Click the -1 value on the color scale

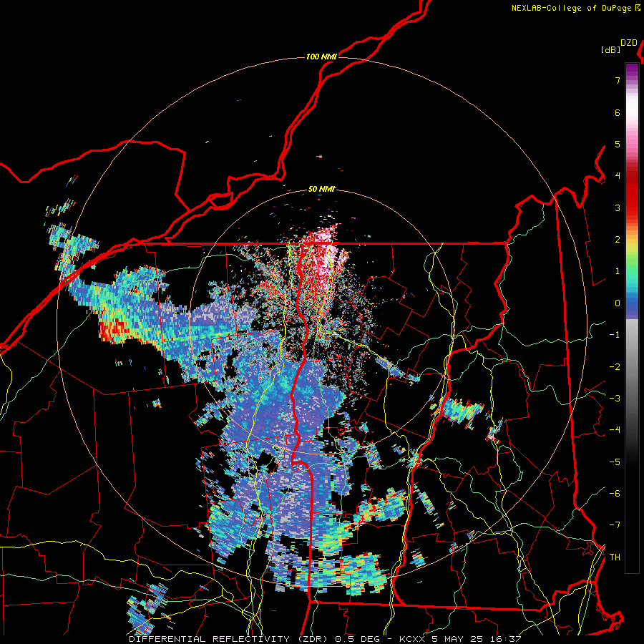click(x=615, y=335)
